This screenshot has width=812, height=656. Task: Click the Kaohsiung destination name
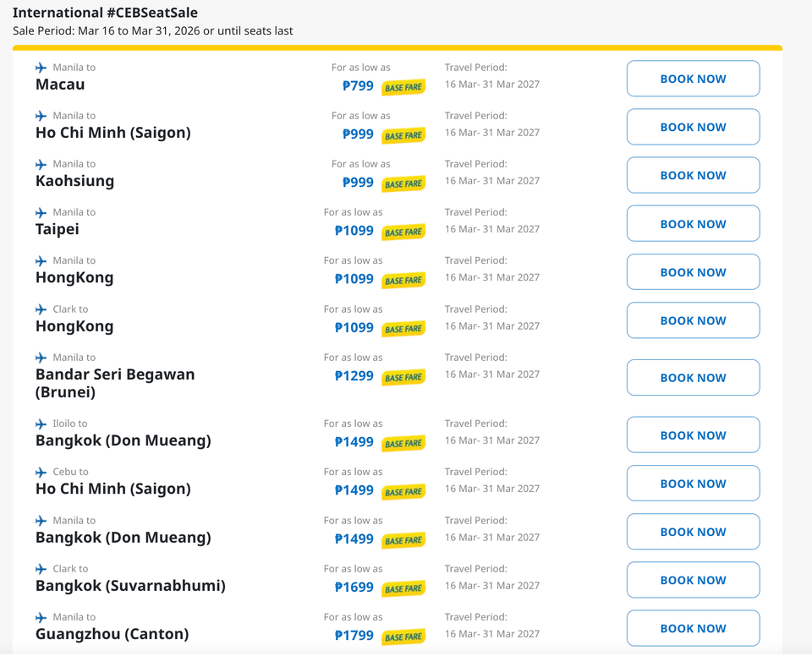coord(74,181)
